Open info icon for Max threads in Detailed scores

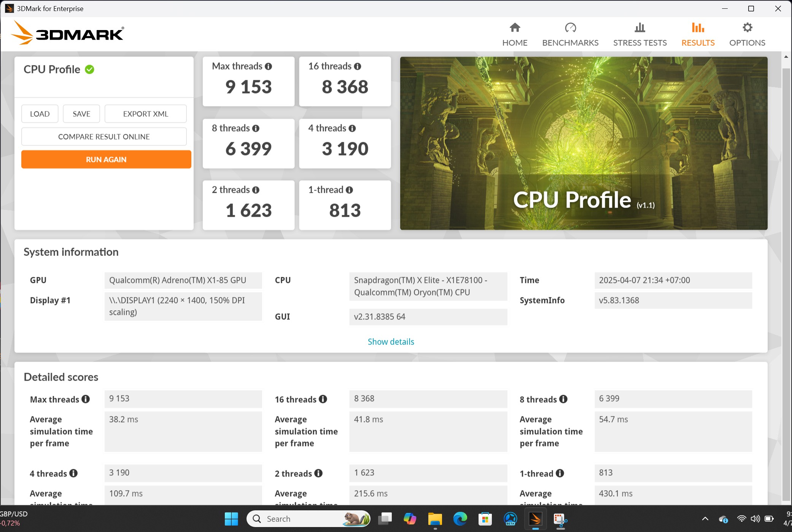pos(86,399)
